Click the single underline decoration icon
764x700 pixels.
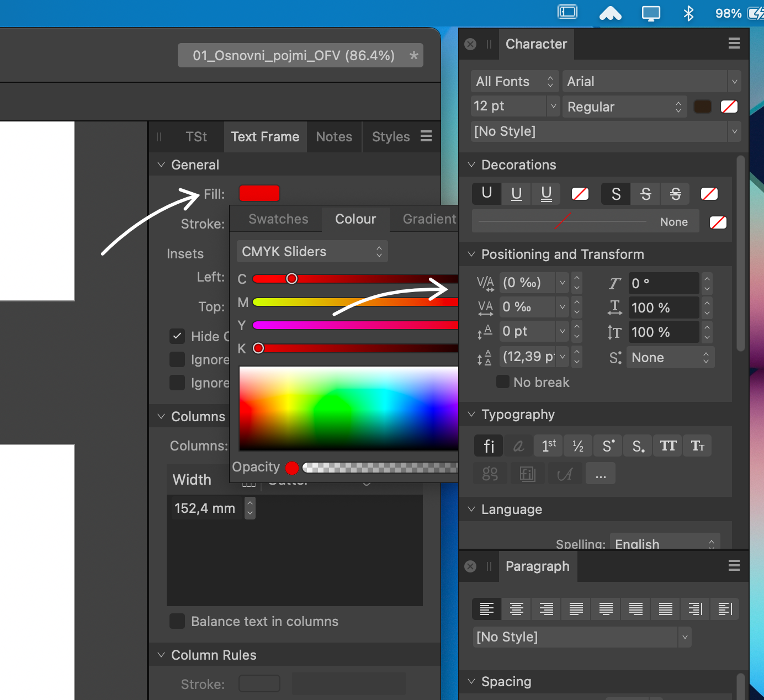click(516, 194)
